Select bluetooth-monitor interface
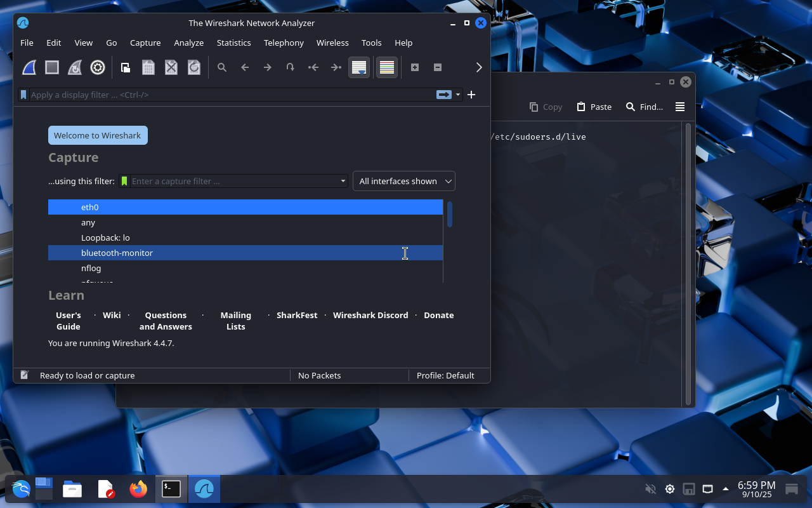This screenshot has height=508, width=812. pyautogui.click(x=246, y=253)
